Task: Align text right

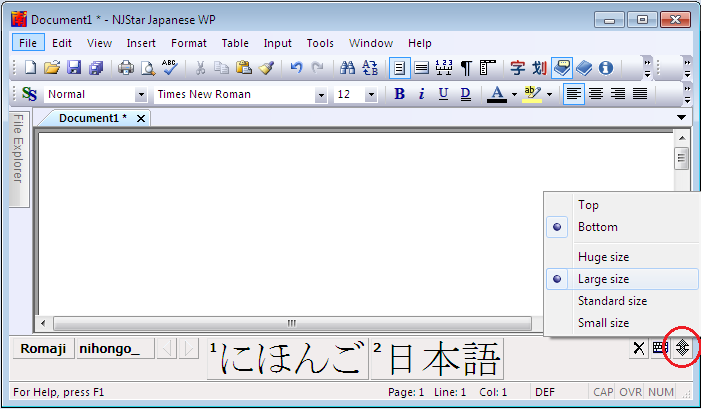Action: click(618, 94)
